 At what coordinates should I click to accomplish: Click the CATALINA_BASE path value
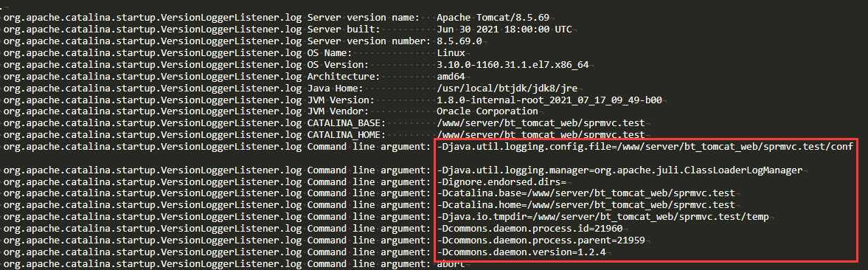point(541,122)
